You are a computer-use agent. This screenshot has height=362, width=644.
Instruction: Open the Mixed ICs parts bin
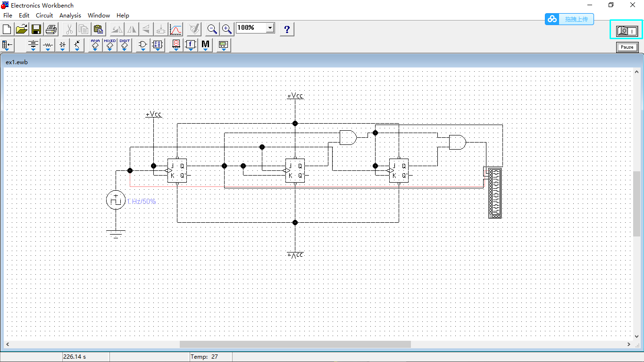(109, 45)
